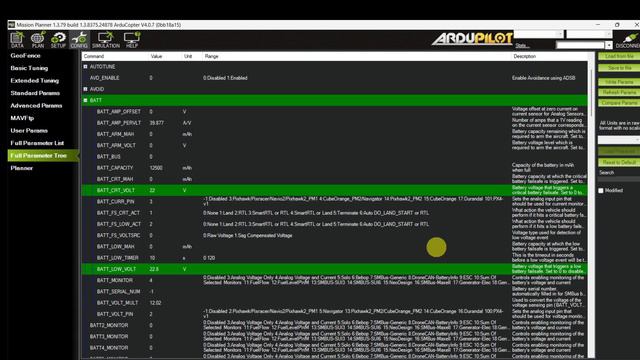
Task: Click the Reset to Default button
Action: click(619, 162)
